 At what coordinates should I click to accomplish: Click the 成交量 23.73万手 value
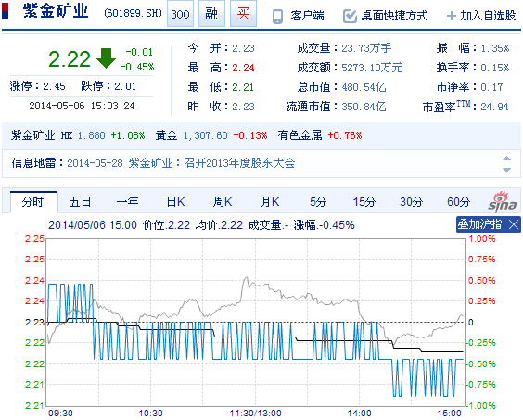pyautogui.click(x=366, y=48)
